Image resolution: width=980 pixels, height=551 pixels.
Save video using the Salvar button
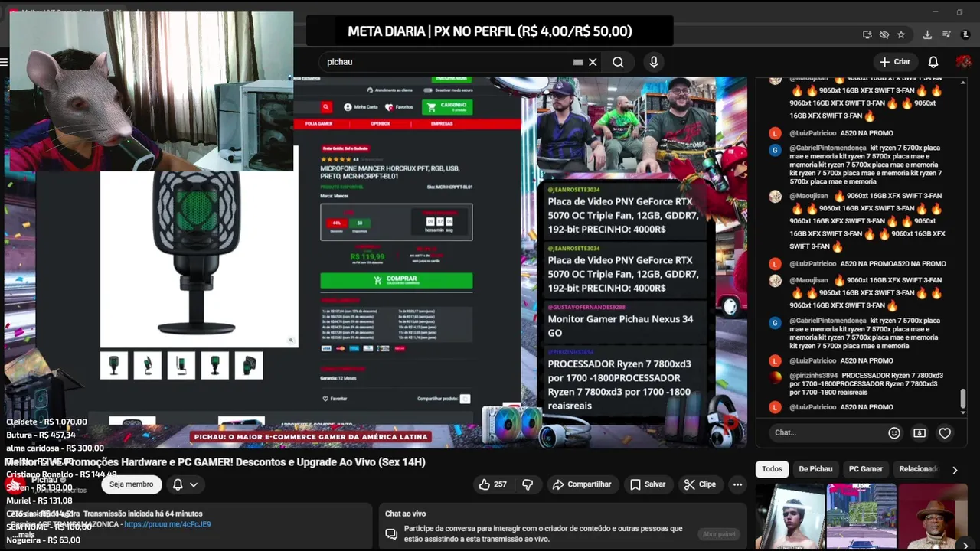pyautogui.click(x=647, y=484)
